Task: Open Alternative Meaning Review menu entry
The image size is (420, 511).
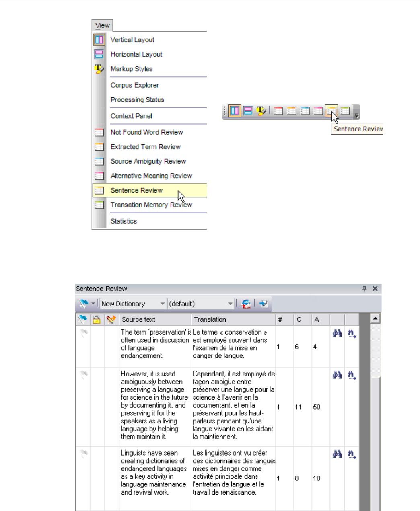Action: (x=150, y=176)
